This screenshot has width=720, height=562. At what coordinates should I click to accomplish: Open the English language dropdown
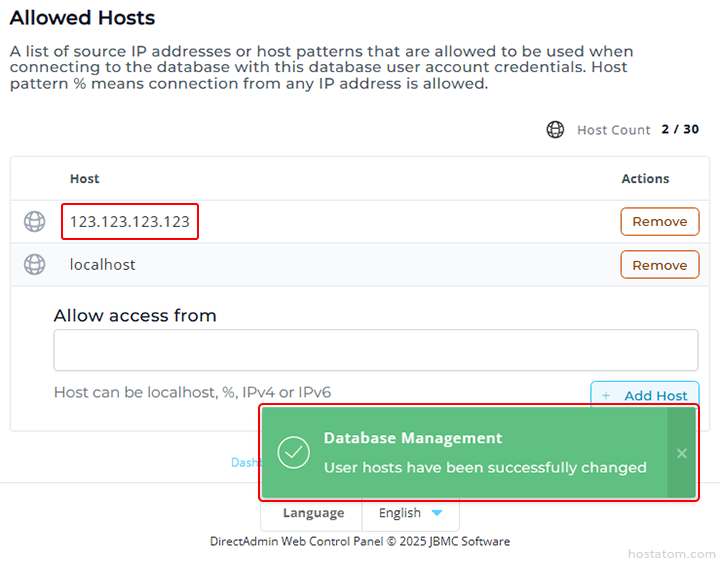pos(410,513)
